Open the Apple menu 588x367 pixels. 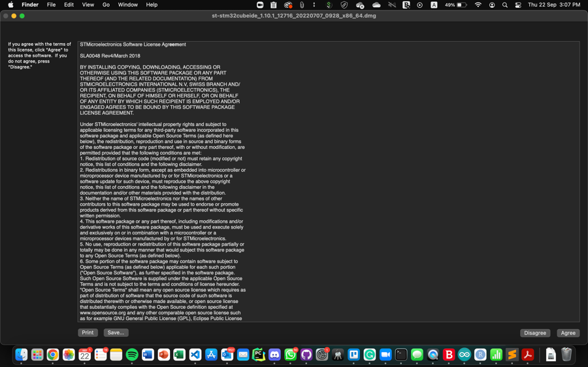tap(10, 5)
